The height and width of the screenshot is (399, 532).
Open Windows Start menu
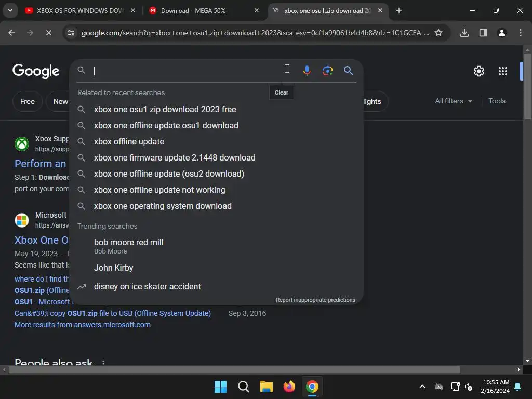pyautogui.click(x=220, y=387)
